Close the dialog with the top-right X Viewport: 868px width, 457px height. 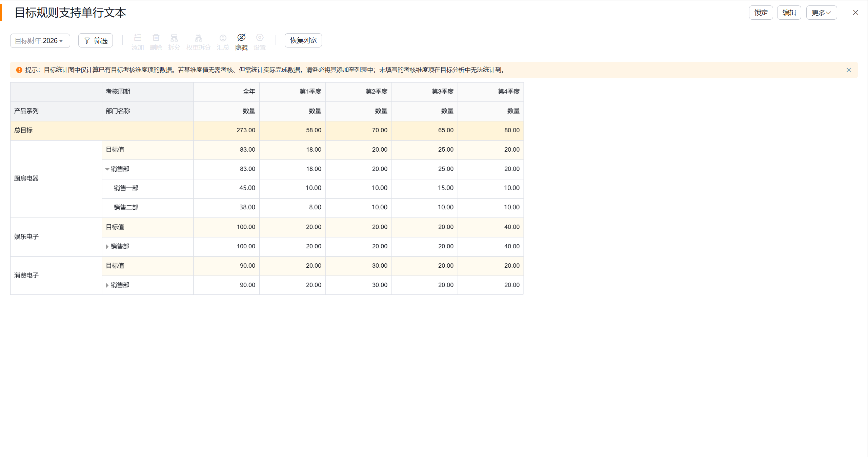(x=855, y=13)
